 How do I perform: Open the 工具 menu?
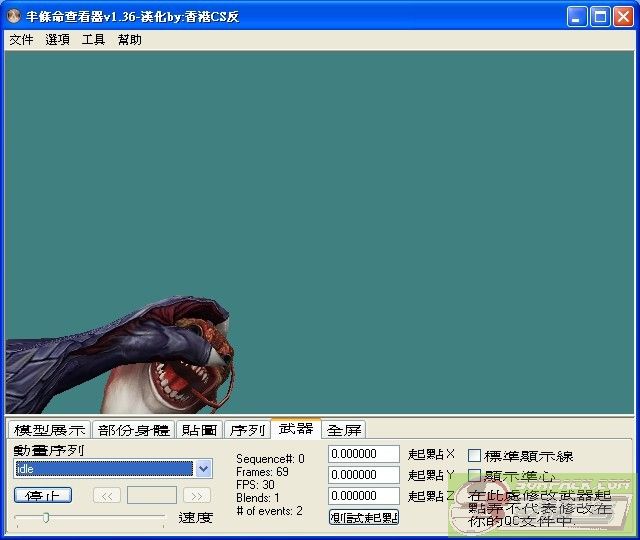(x=93, y=40)
